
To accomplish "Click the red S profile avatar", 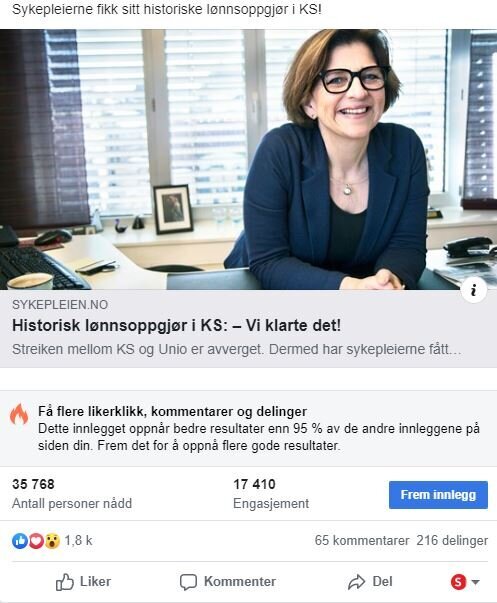I will [458, 582].
